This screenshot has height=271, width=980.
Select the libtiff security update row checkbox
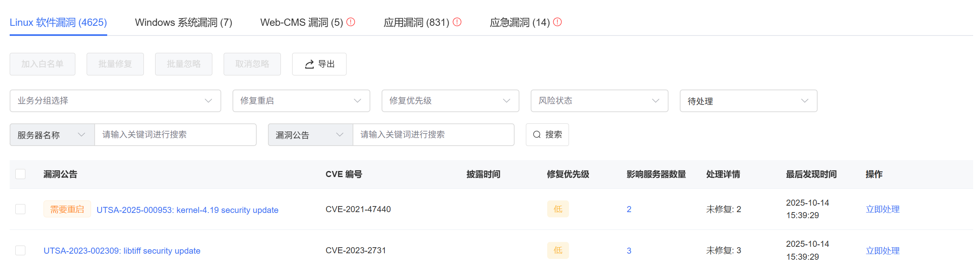[20, 250]
